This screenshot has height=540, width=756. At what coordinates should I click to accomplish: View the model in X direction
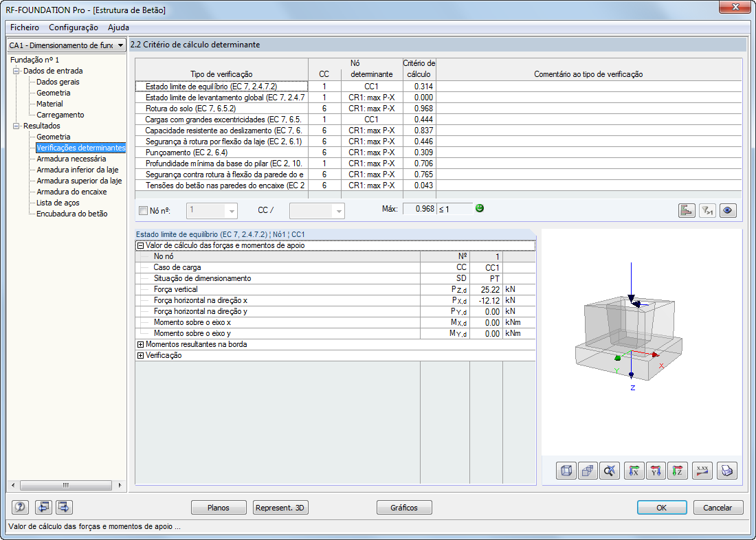(x=634, y=471)
